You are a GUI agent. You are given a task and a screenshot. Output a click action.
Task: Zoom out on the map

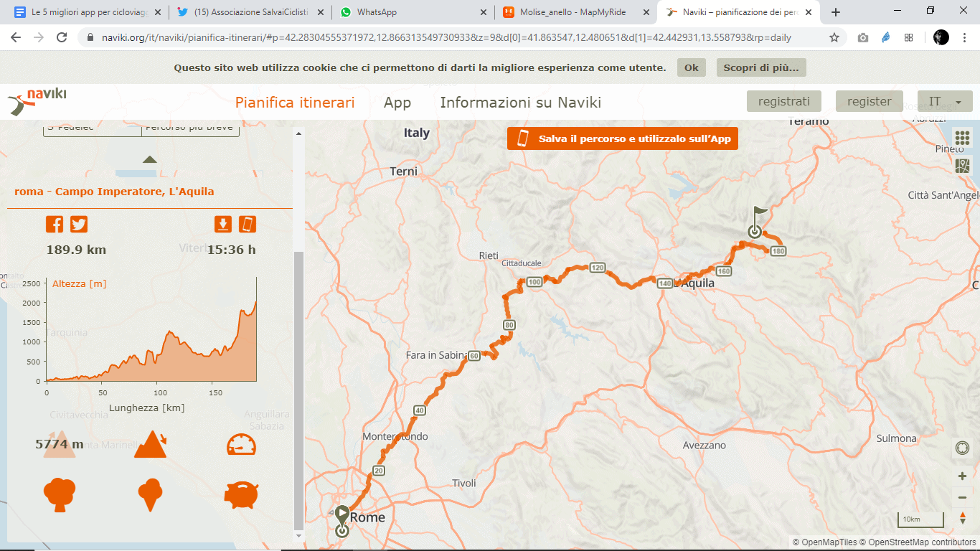[x=962, y=497]
